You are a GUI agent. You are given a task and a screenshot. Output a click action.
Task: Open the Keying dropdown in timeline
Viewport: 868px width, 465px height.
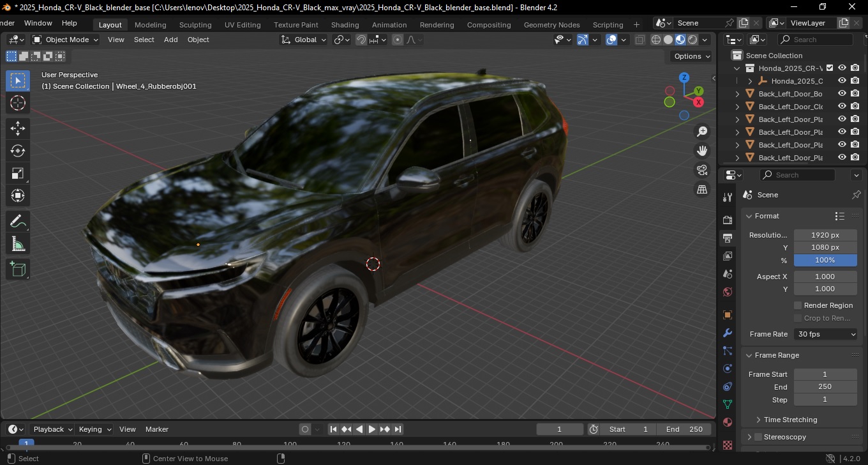[x=94, y=429]
